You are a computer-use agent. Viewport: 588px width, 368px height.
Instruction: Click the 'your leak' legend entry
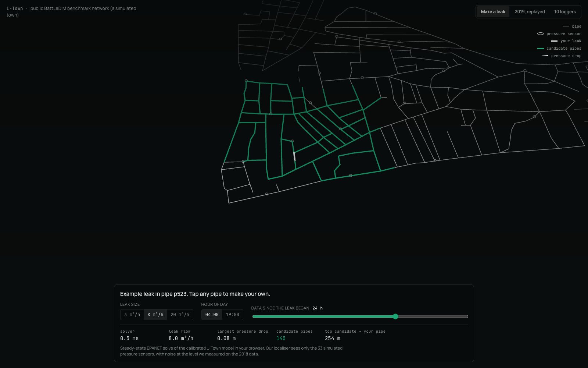pyautogui.click(x=566, y=41)
